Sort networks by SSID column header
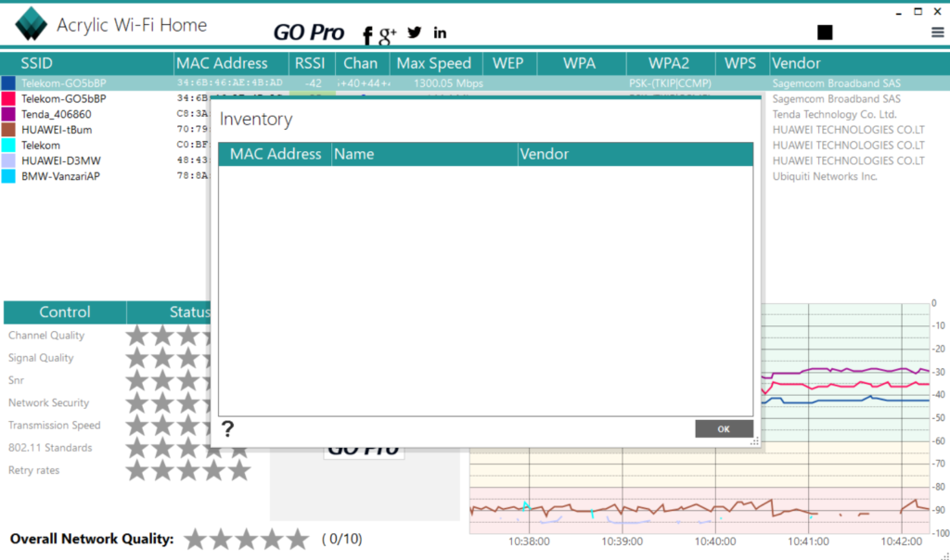 88,63
